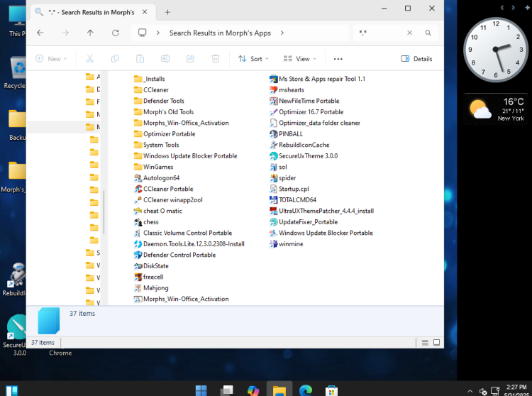Select the freecell icon
Image resolution: width=532 pixels, height=396 pixels.
138,277
